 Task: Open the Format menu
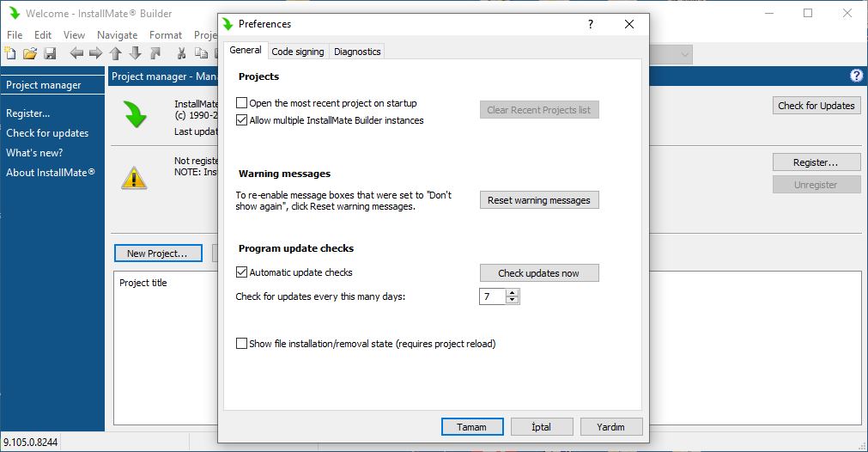166,35
